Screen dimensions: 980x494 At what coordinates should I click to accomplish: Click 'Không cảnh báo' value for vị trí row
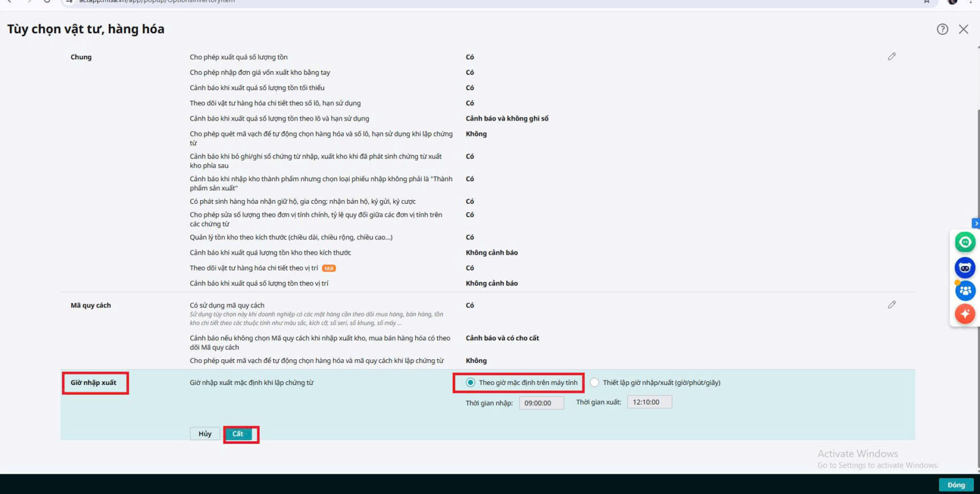492,283
